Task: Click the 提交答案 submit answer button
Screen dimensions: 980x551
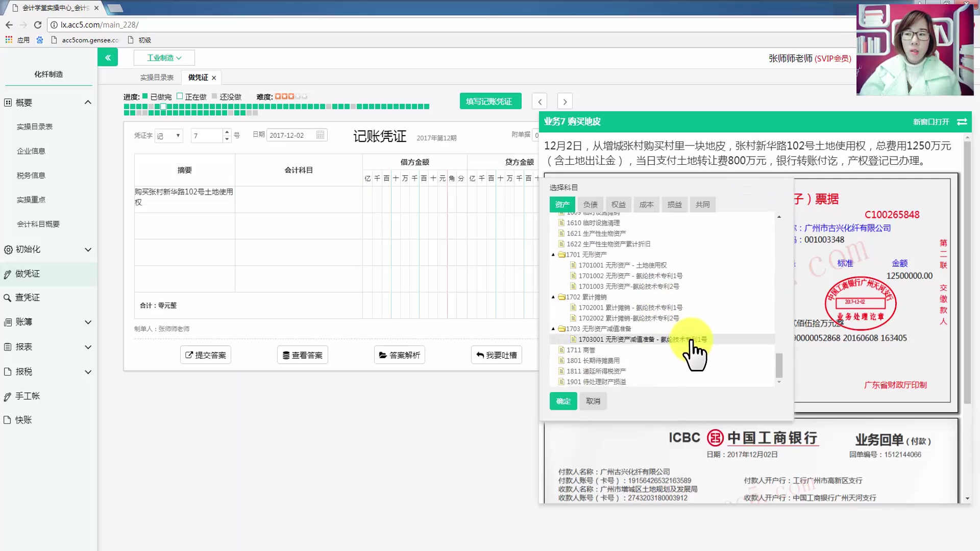Action: coord(205,355)
